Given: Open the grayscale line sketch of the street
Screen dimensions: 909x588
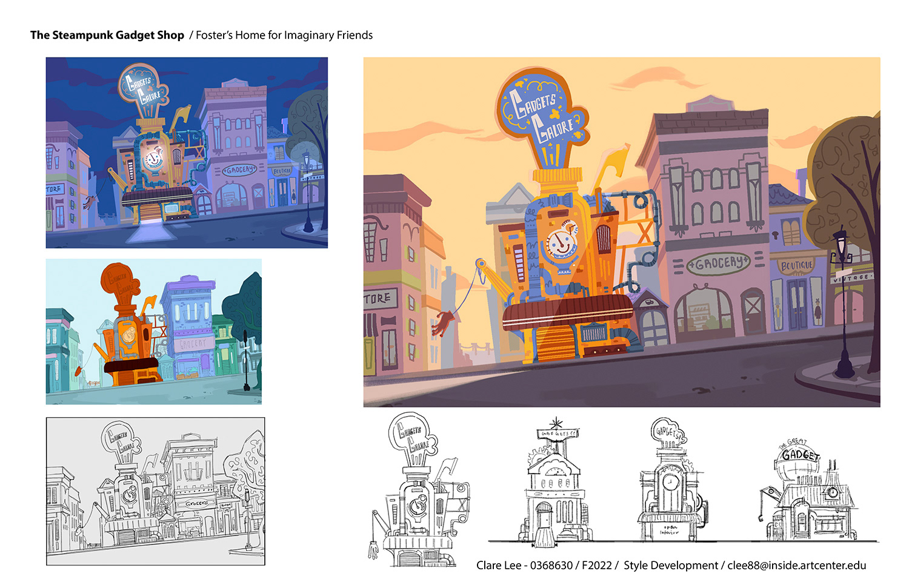Looking at the screenshot, I should point(156,491).
